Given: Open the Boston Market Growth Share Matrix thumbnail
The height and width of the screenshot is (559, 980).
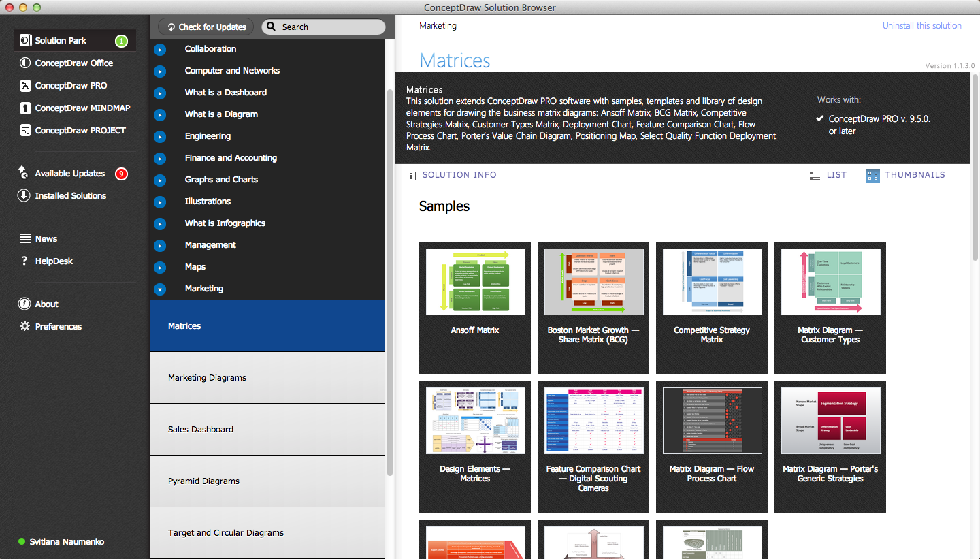Looking at the screenshot, I should pyautogui.click(x=593, y=308).
